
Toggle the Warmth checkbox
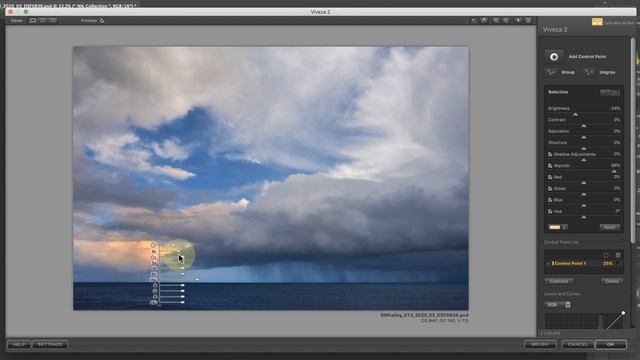click(x=550, y=166)
